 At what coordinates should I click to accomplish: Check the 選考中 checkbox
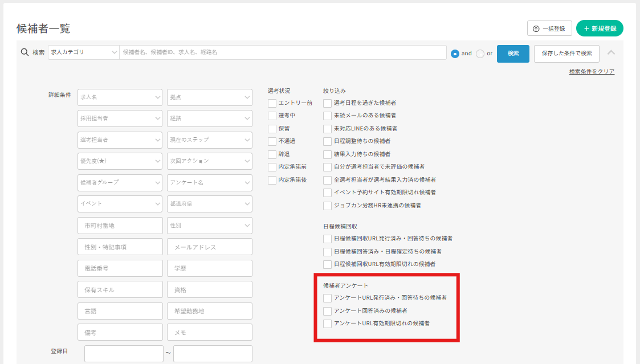[x=272, y=116]
